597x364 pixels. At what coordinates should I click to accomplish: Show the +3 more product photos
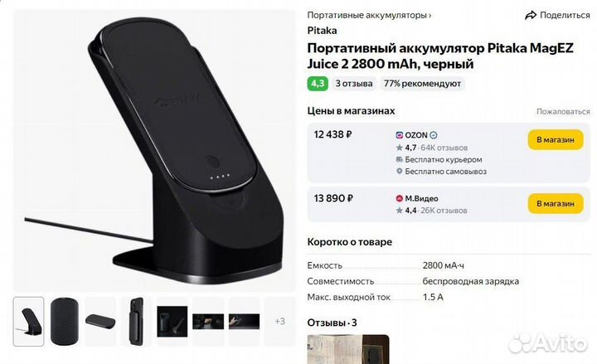(280, 322)
